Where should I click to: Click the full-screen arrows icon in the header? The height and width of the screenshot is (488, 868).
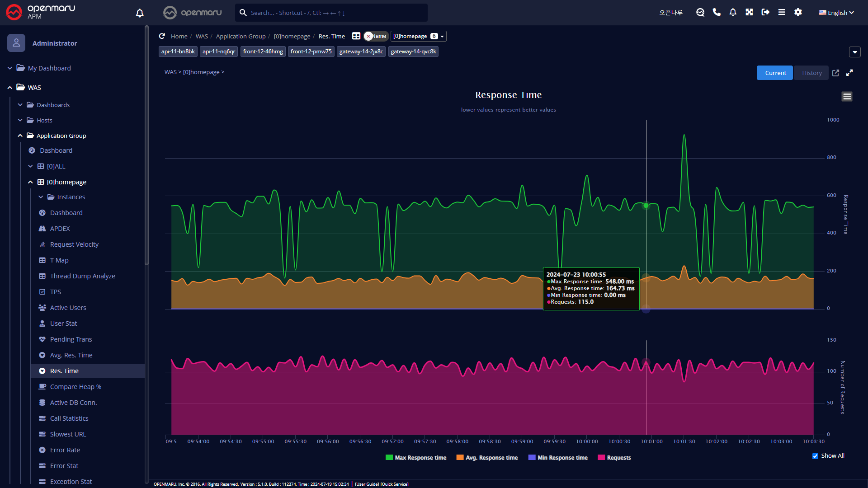[x=749, y=12]
